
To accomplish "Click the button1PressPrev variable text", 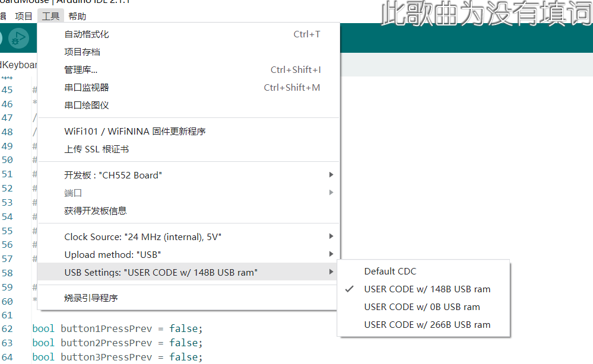I will point(106,329).
